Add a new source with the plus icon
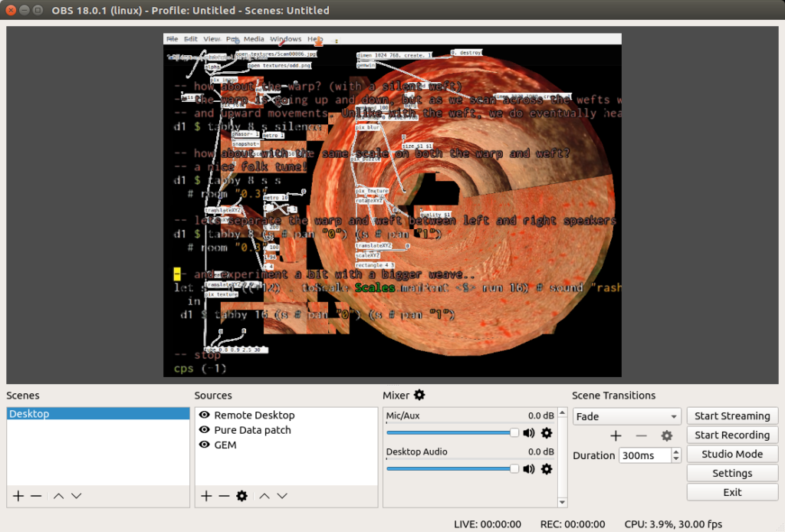The image size is (785, 532). click(x=206, y=496)
